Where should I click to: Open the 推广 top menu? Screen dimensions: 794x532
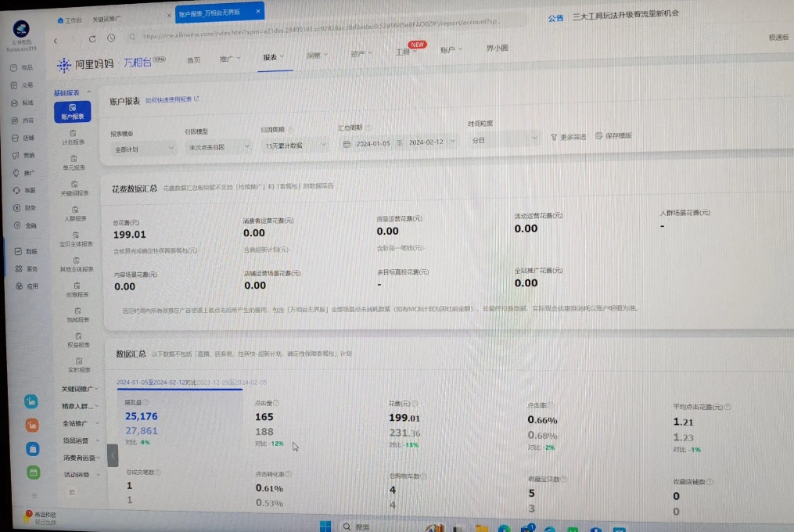tap(230, 59)
